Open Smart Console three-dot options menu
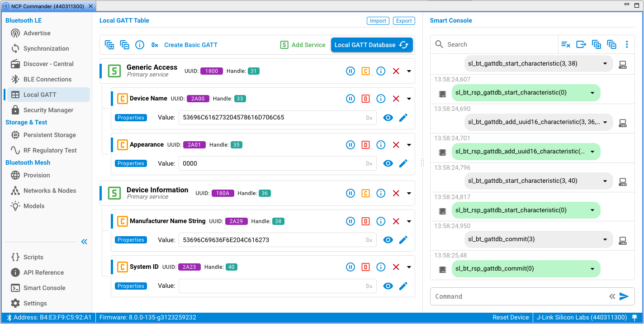The width and height of the screenshot is (644, 324). point(627,44)
